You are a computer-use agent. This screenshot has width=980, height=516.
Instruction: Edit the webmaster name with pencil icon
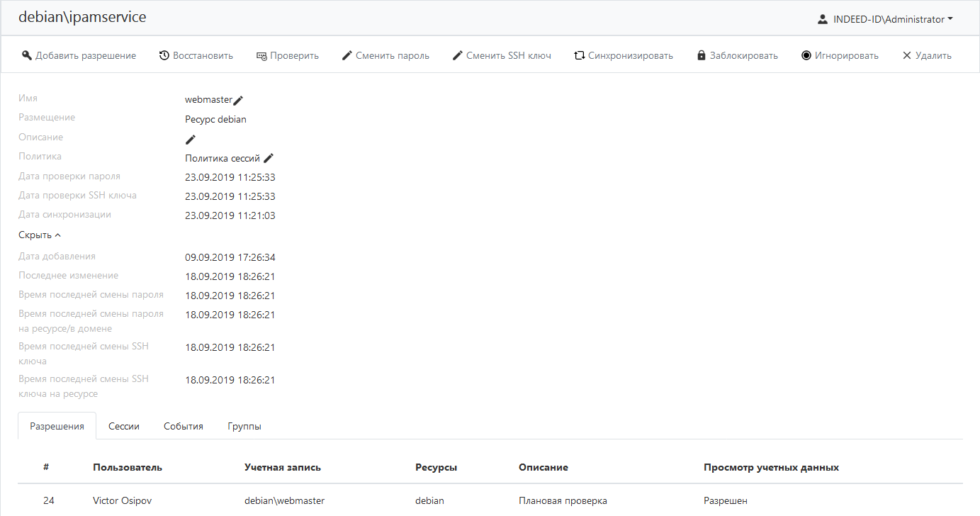[x=238, y=101]
